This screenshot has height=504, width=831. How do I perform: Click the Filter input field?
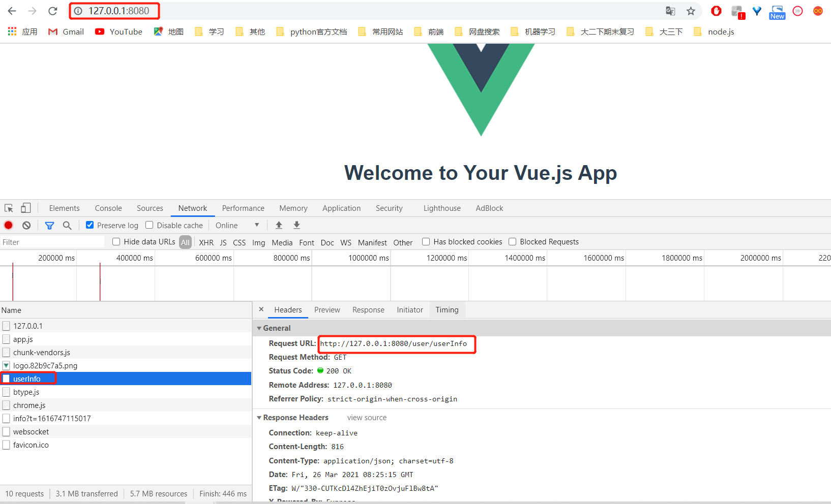(x=52, y=242)
